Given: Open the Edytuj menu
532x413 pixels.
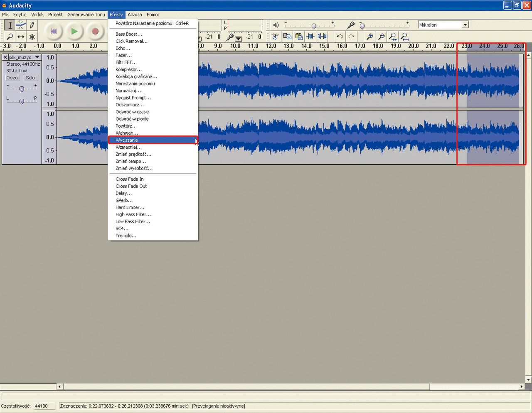Looking at the screenshot, I should pyautogui.click(x=20, y=15).
